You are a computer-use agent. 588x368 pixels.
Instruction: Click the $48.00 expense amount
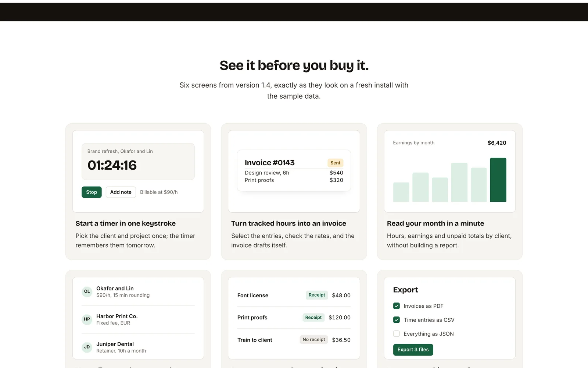point(341,296)
